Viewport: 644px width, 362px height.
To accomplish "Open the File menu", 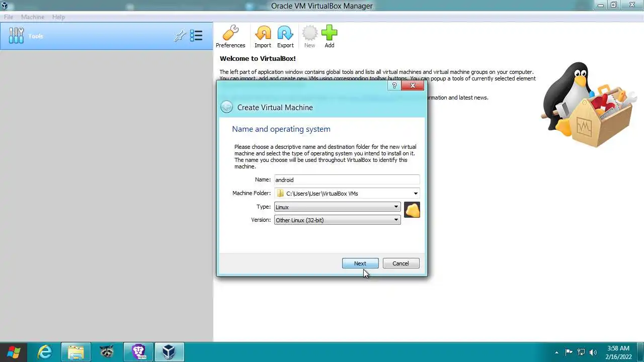I will pos(9,17).
